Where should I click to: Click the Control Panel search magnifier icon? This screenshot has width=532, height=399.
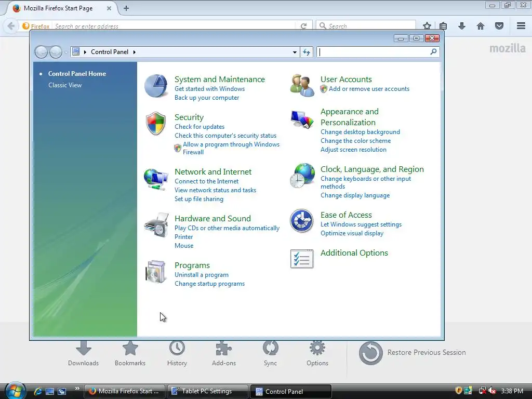point(433,52)
